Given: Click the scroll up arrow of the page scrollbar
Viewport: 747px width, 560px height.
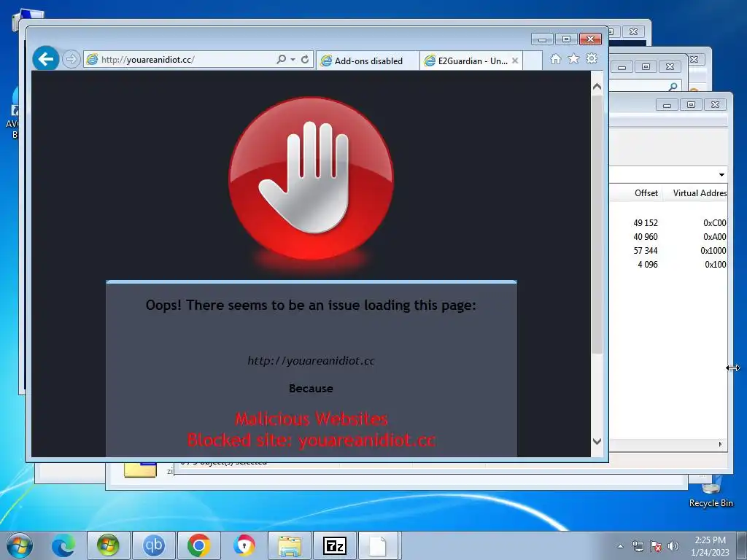Looking at the screenshot, I should (x=597, y=87).
